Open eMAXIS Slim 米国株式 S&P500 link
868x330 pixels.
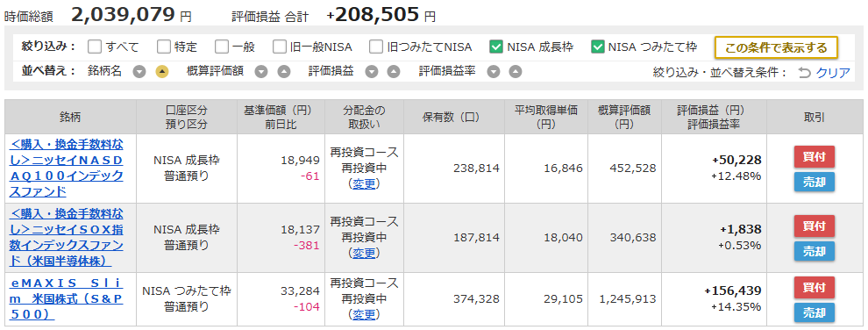pyautogui.click(x=67, y=299)
